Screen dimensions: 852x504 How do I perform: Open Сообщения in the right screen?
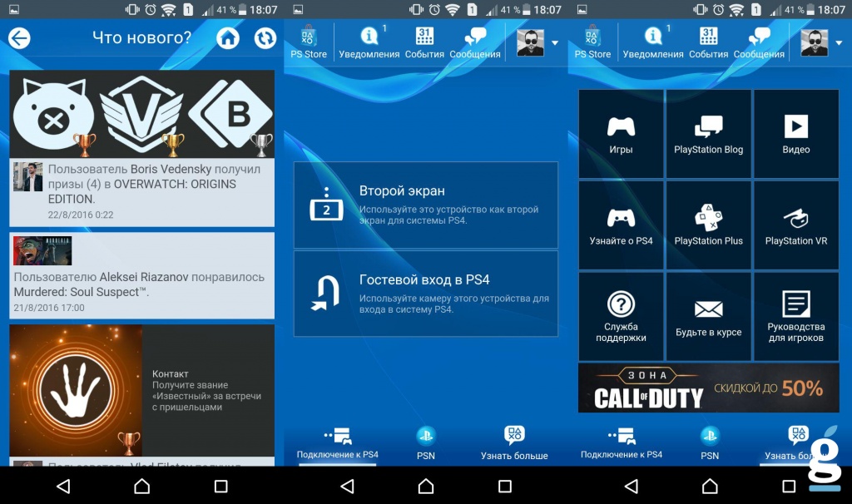[x=759, y=42]
